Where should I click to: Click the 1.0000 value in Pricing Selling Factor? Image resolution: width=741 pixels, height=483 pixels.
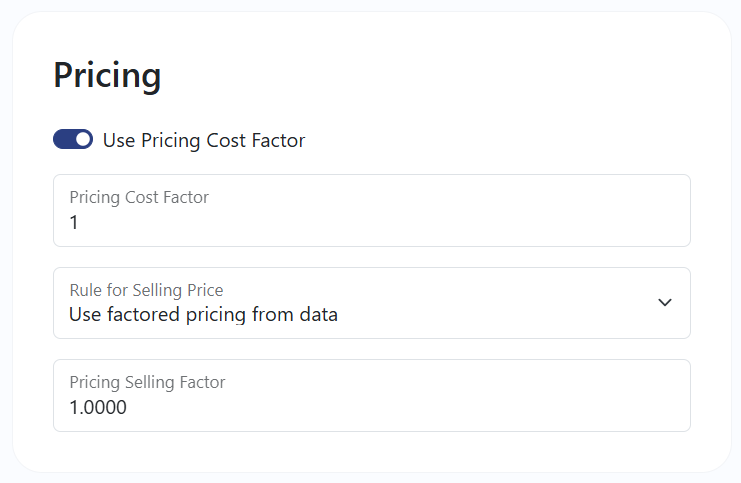(x=98, y=407)
